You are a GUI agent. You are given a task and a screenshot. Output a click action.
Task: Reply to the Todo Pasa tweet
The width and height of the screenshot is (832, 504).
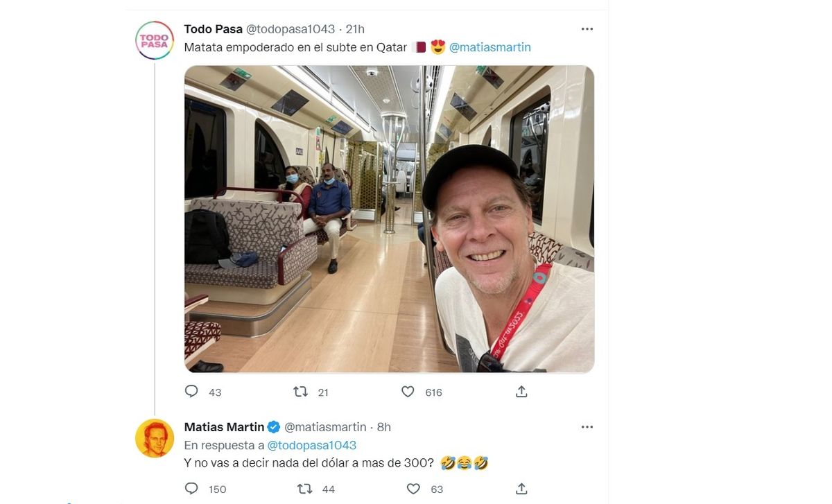[192, 392]
